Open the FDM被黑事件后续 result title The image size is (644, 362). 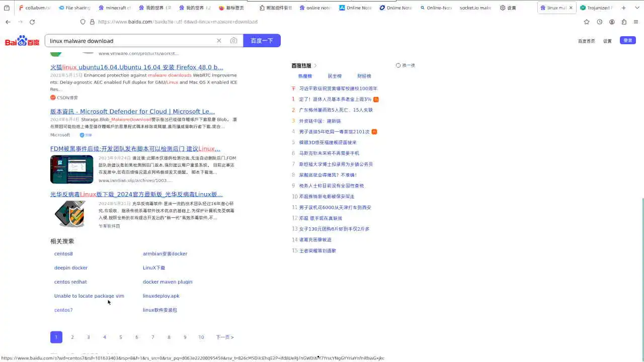[x=135, y=149]
